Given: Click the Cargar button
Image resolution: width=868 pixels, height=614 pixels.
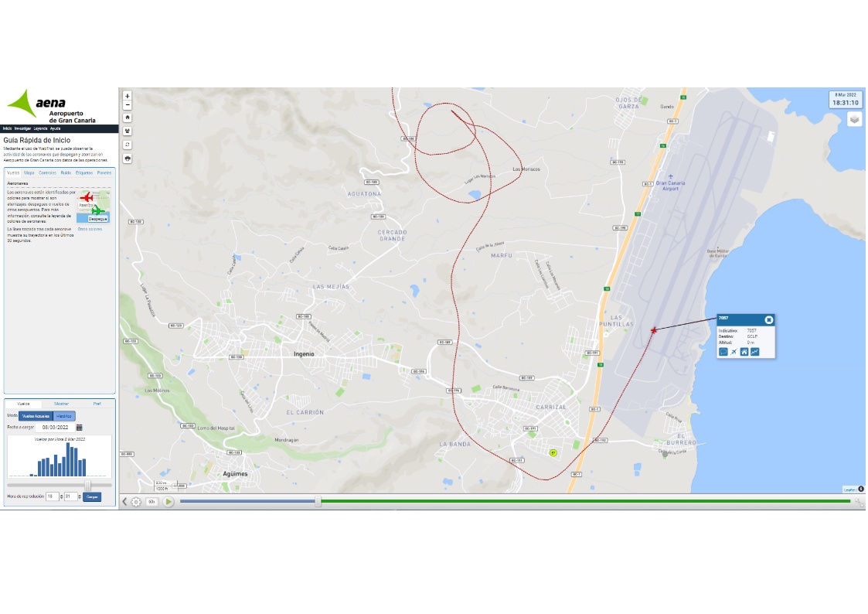Looking at the screenshot, I should click(x=92, y=496).
